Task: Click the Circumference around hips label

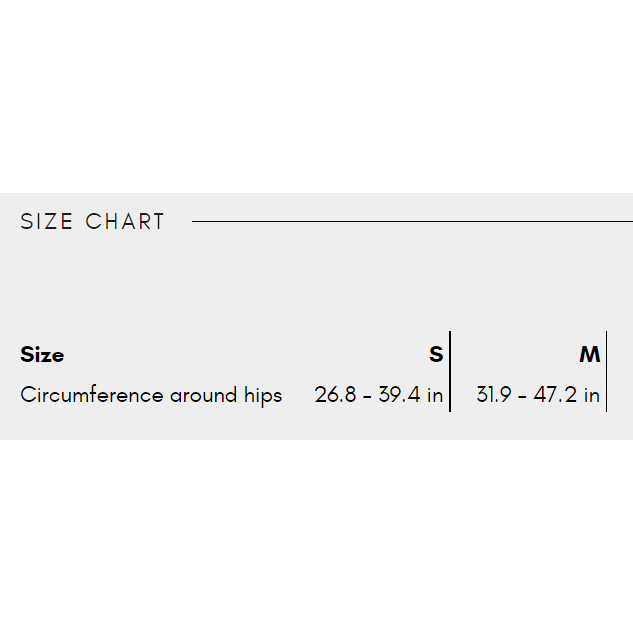Action: (x=151, y=395)
